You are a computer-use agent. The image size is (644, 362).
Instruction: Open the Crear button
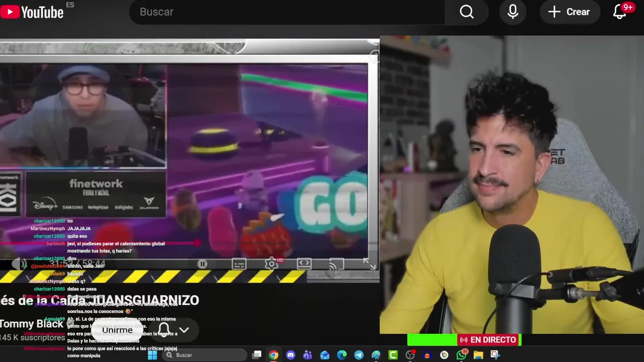pos(569,12)
